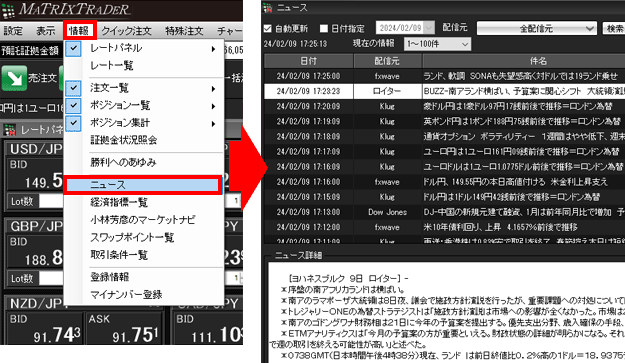Toggle the 注文一覧 checkmark in menu
The width and height of the screenshot is (625, 363).
73,88
